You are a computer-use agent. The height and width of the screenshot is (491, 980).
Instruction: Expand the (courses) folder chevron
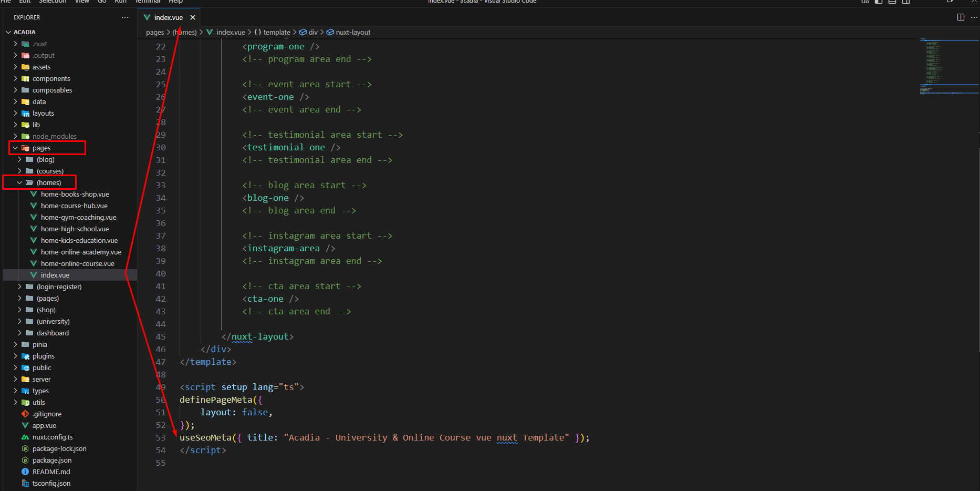coord(19,171)
